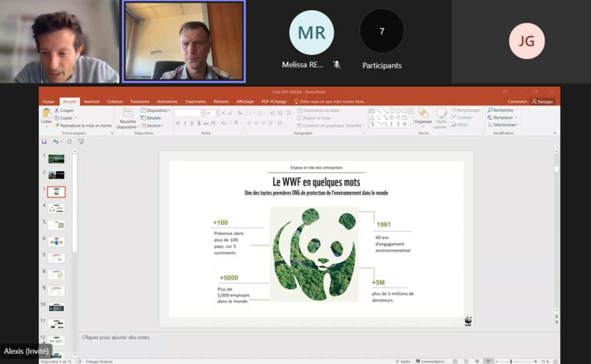This screenshot has width=591, height=364.
Task: Open the Remplacer dropdown arrow
Action: (517, 118)
